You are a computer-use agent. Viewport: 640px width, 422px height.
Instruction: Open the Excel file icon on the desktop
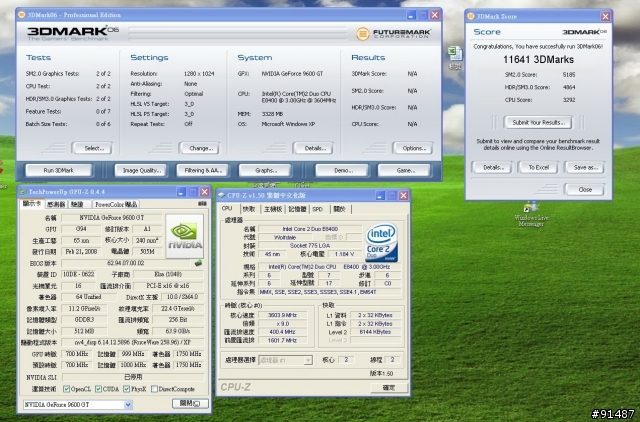tap(455, 58)
